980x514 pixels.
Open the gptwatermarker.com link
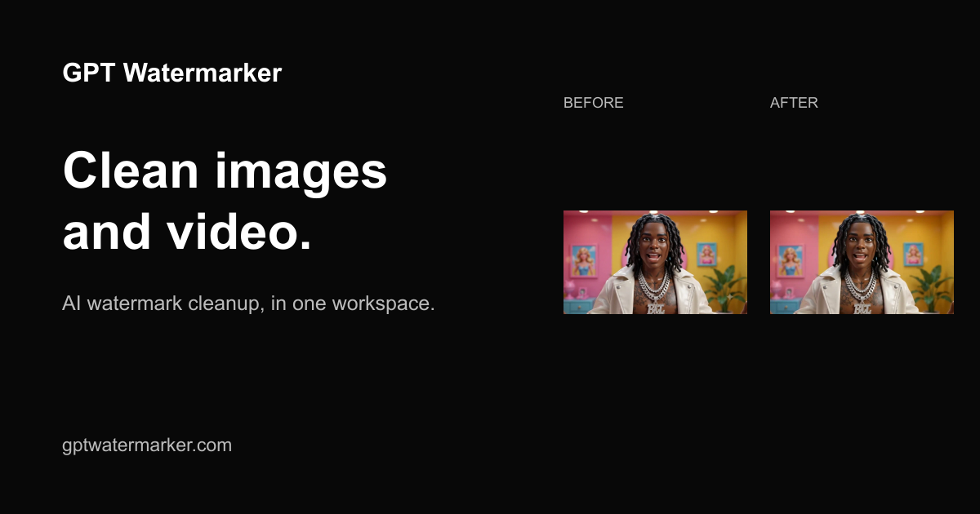(x=147, y=445)
